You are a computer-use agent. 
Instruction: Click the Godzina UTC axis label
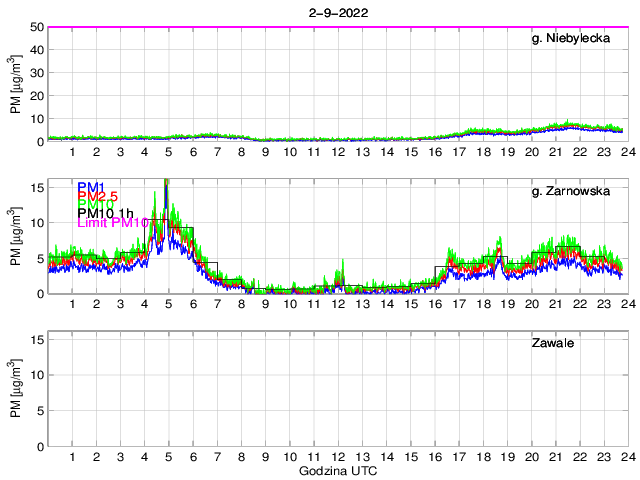pos(337,470)
